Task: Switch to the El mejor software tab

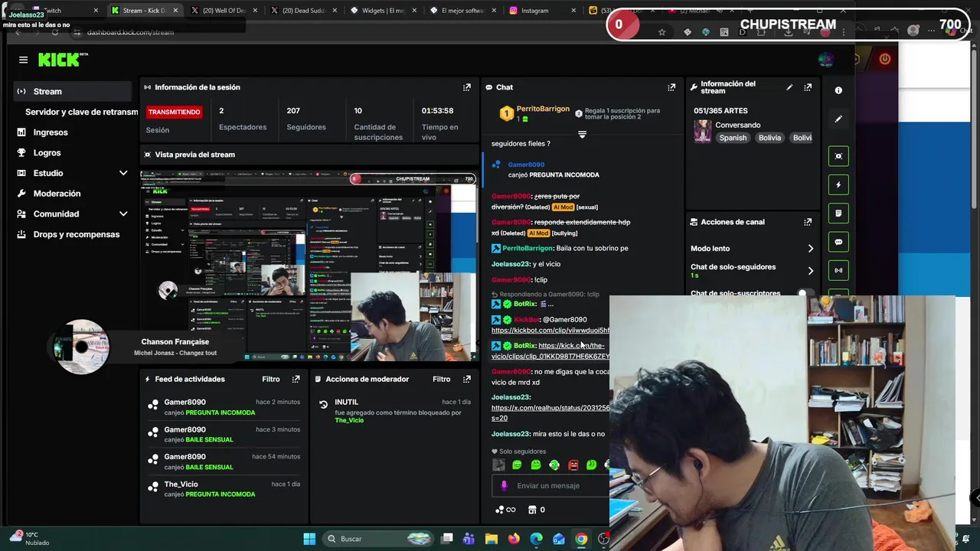Action: point(461,11)
